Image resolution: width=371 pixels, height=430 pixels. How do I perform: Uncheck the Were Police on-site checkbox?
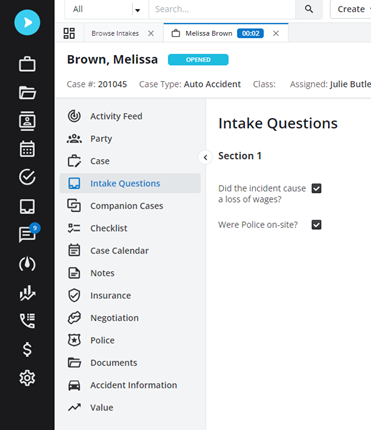316,225
